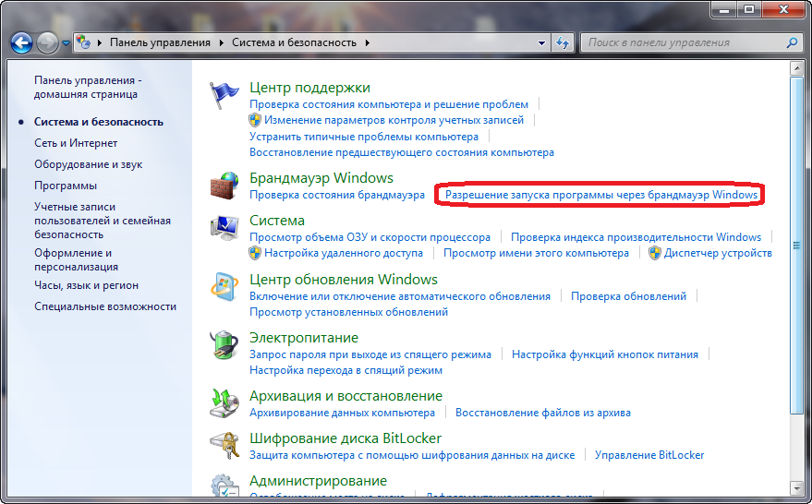Open Настройка функций кнопок питания
This screenshot has height=504, width=812.
pos(605,354)
